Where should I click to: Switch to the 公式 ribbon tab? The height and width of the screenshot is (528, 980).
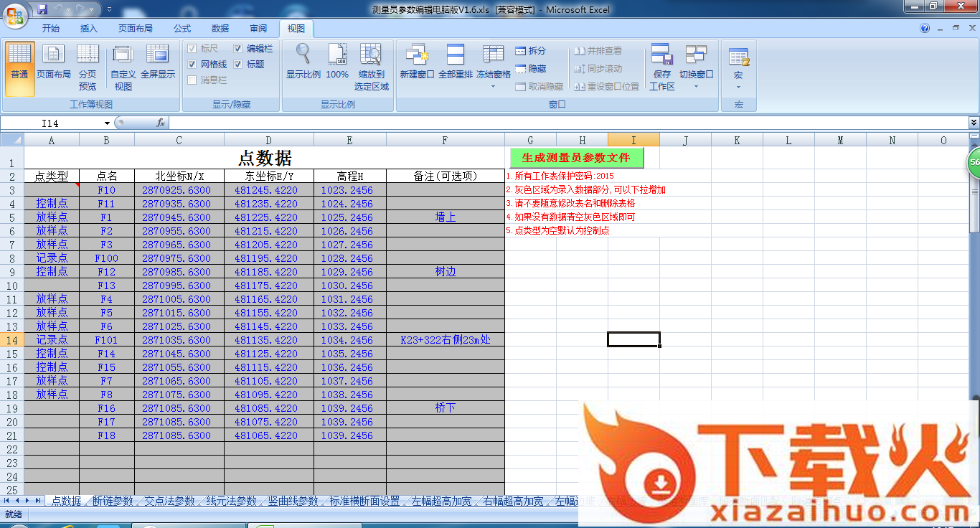tap(182, 29)
